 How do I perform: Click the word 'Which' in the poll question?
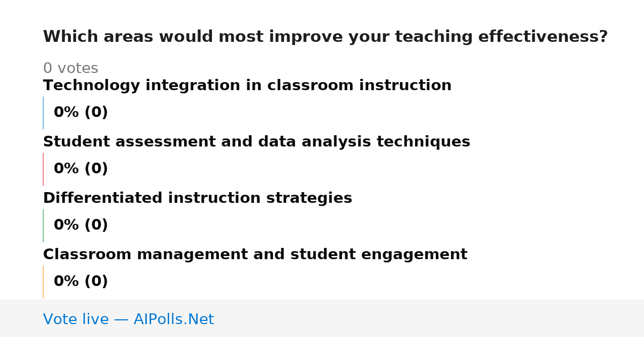pyautogui.click(x=69, y=37)
